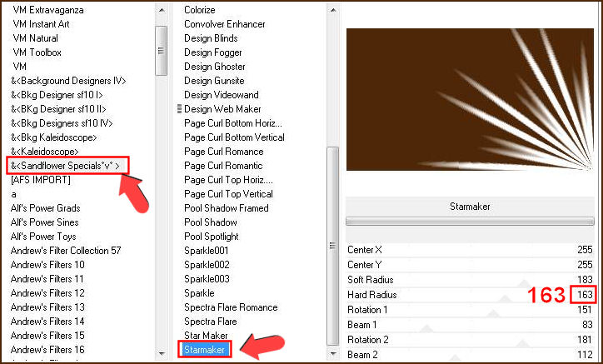
Task: Select Andrew's Filter Collection 57
Action: (66, 251)
